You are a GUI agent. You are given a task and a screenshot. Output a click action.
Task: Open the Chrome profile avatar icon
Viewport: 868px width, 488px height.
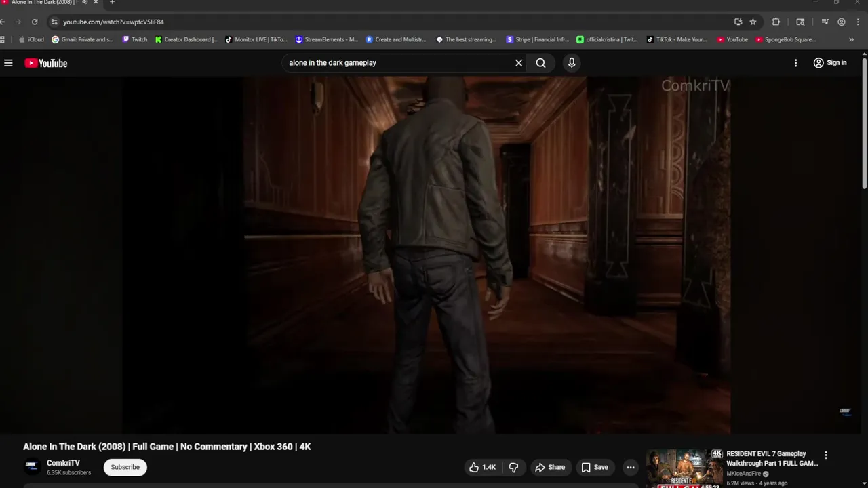point(842,22)
